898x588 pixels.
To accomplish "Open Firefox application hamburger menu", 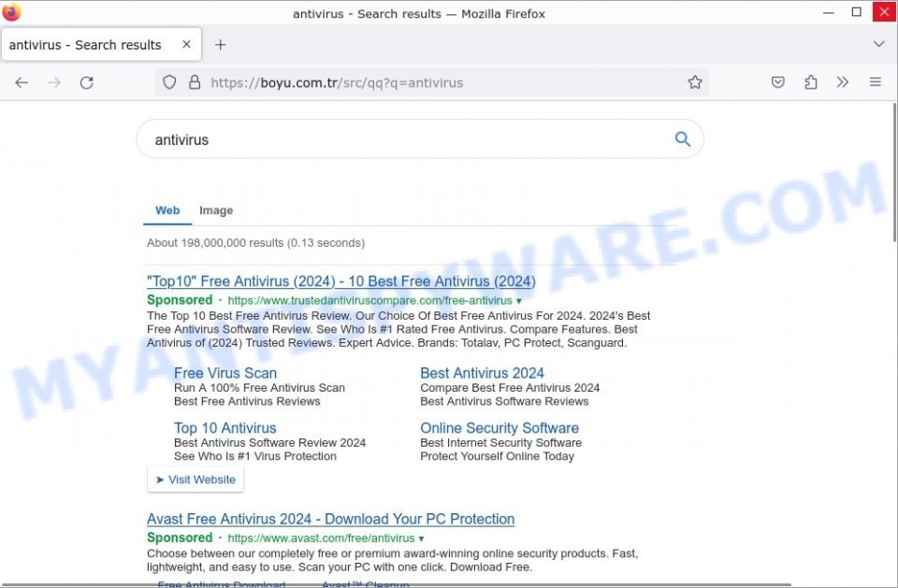I will [x=876, y=82].
